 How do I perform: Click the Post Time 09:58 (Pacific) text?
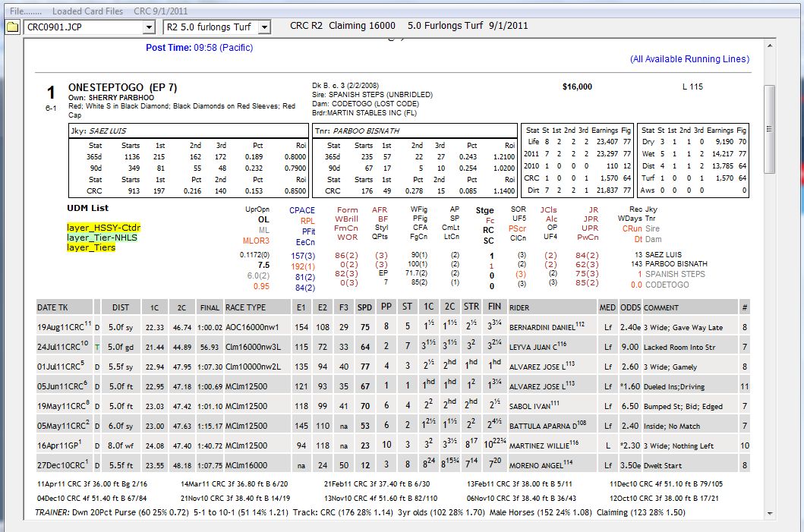pos(200,48)
